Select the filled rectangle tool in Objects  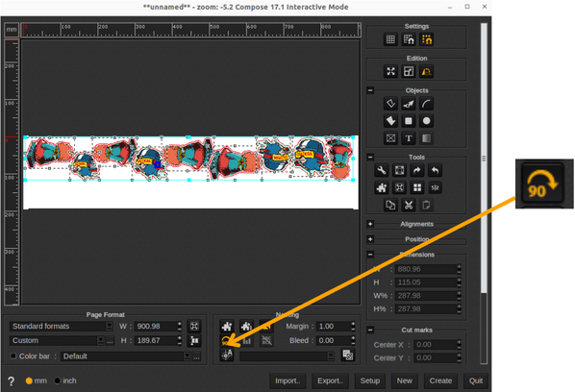tap(409, 120)
